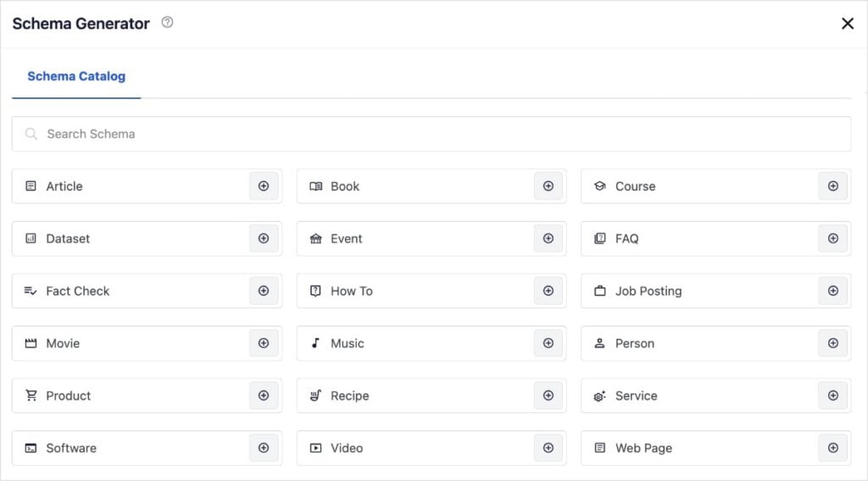The width and height of the screenshot is (868, 481).
Task: Click the person silhouette icon beside Person
Action: [599, 343]
